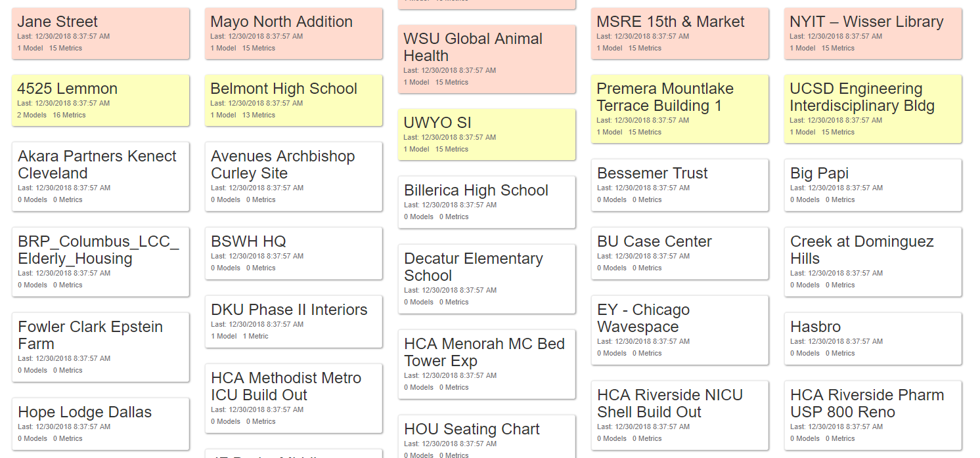
Task: Select the Hasbro project card
Action: (873, 338)
